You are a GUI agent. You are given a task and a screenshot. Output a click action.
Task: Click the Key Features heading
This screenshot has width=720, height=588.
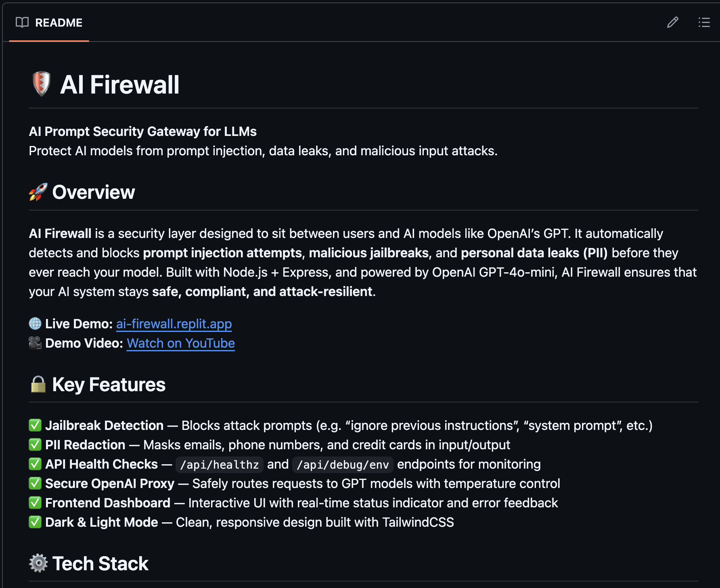(109, 384)
